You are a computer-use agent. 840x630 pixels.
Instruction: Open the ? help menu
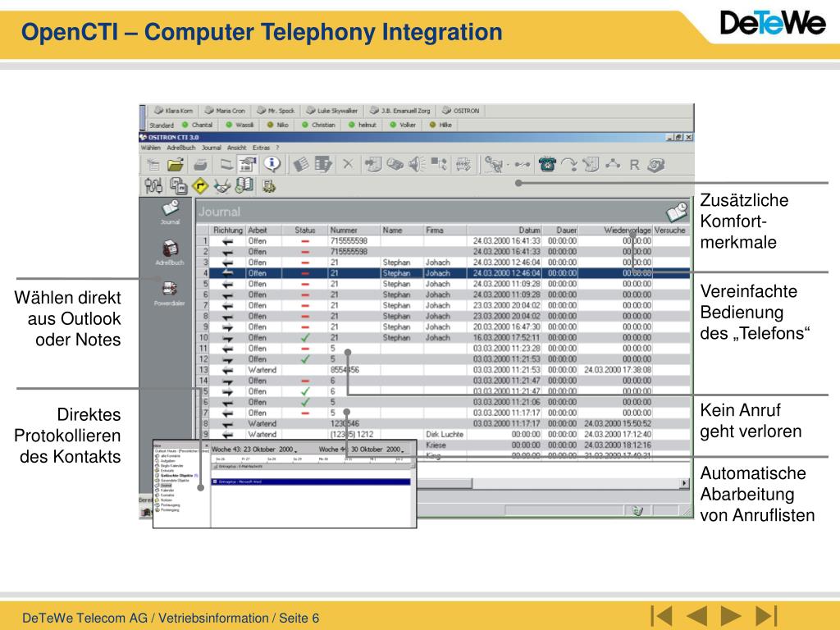[277, 148]
